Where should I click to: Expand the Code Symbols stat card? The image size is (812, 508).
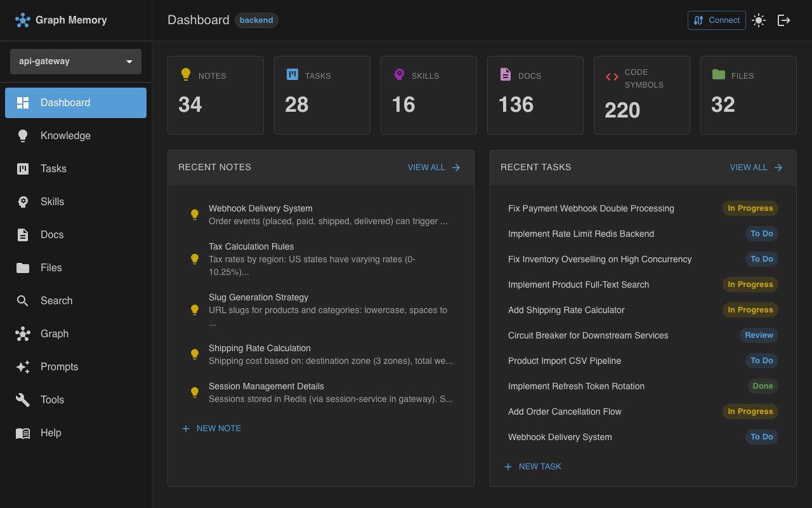(641, 95)
